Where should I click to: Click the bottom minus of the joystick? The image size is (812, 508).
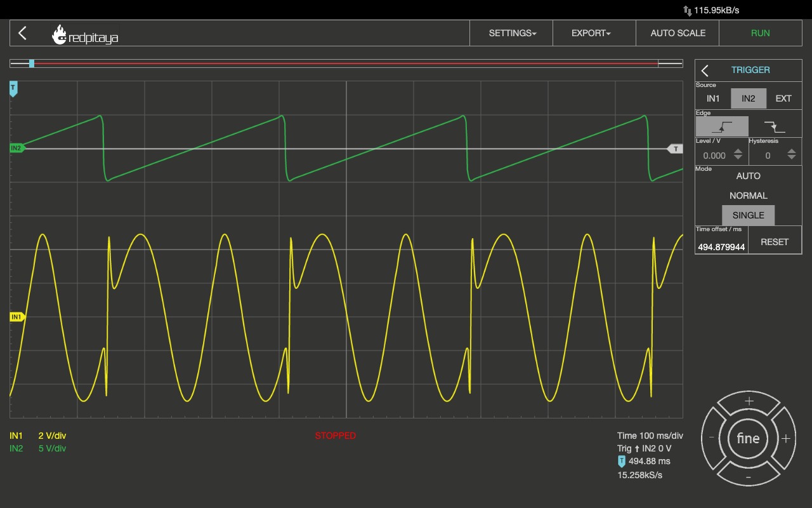pos(749,476)
